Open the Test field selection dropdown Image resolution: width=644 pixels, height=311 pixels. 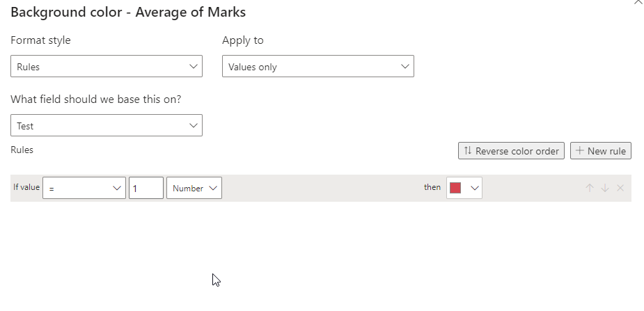click(x=107, y=125)
